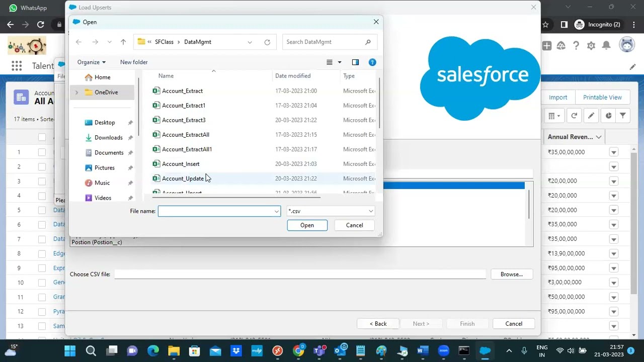Open the recent locations chevron
The height and width of the screenshot is (362, 644).
110,42
